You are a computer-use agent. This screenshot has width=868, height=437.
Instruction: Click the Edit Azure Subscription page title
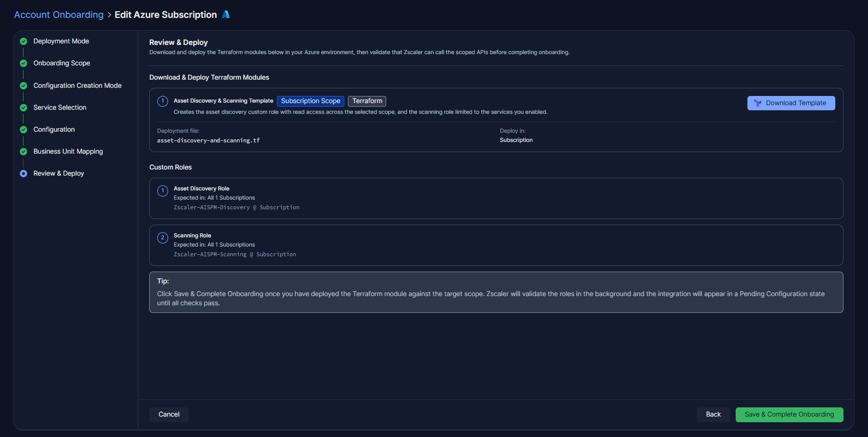coord(166,15)
